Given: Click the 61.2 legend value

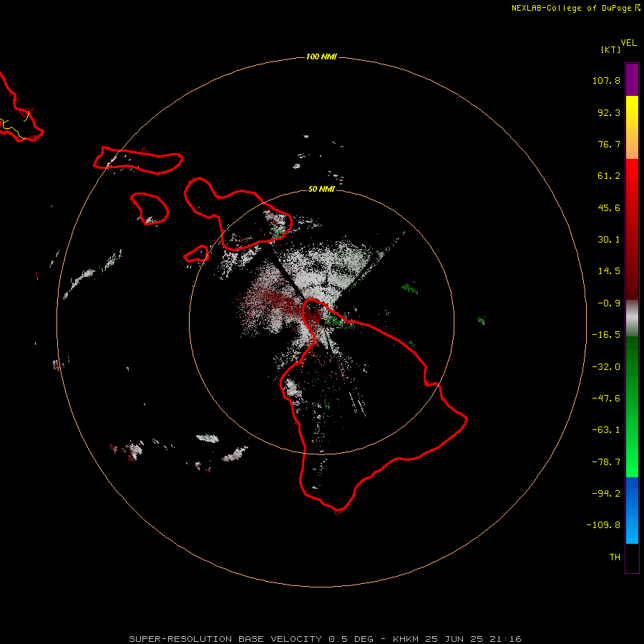Looking at the screenshot, I should (x=609, y=176).
